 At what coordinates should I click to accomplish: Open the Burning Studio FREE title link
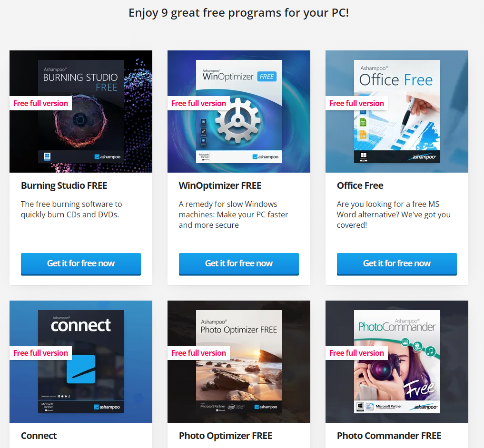[x=64, y=186]
